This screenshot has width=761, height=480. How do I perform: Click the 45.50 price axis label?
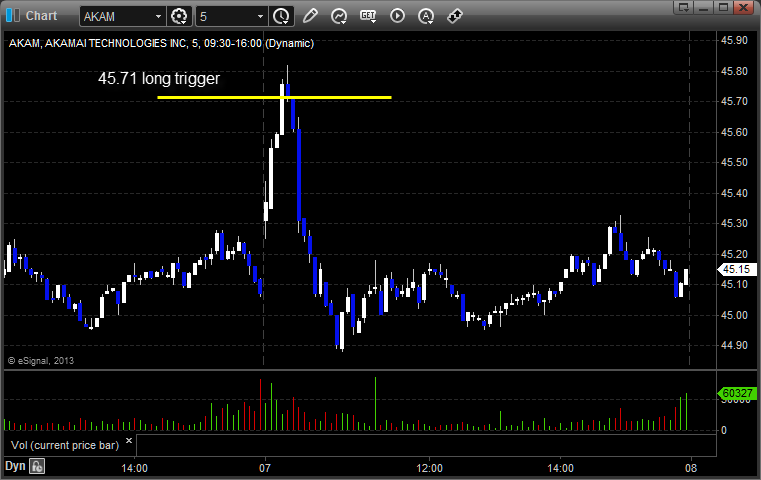point(734,163)
